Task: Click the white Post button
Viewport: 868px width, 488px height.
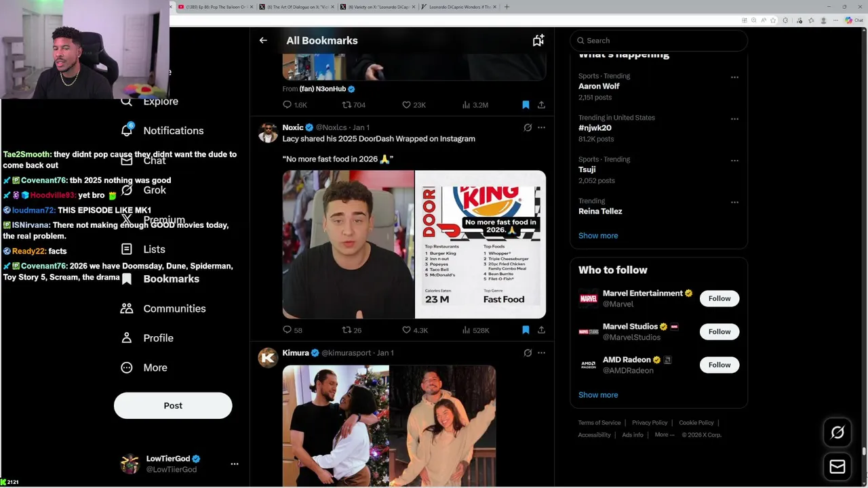Action: (173, 405)
